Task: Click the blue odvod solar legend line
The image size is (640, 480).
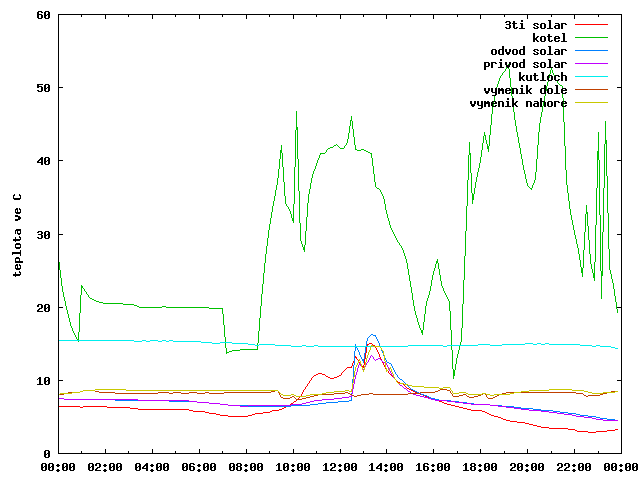Action: pyautogui.click(x=591, y=51)
